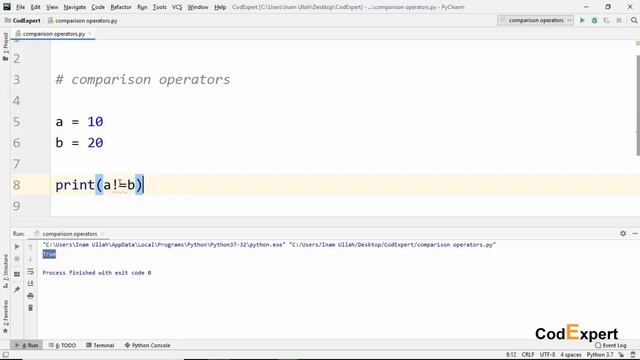Pin the Run tab
The width and height of the screenshot is (640, 360).
tap(17, 289)
